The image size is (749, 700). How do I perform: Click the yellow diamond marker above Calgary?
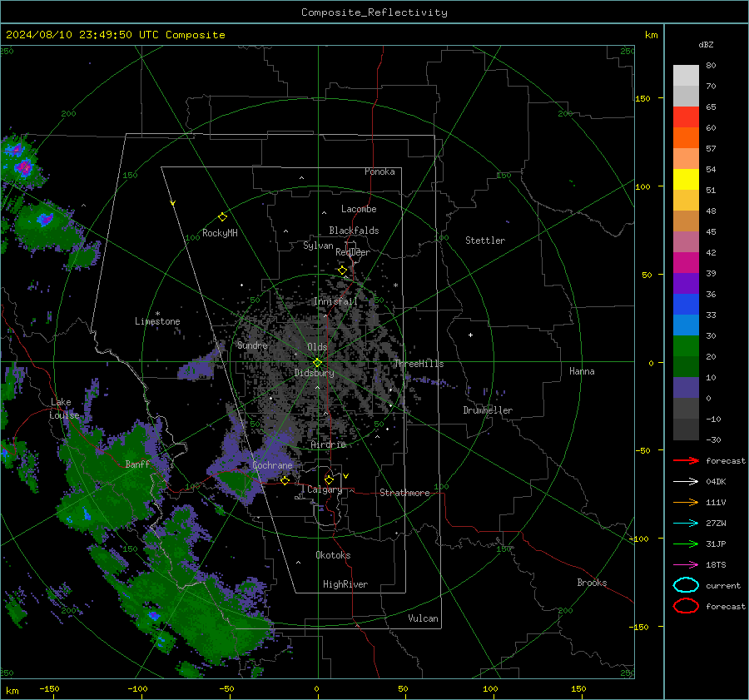click(329, 479)
